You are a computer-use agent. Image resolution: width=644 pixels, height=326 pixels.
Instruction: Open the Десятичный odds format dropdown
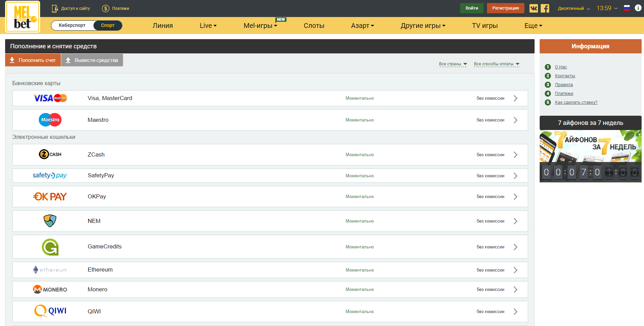(x=574, y=9)
